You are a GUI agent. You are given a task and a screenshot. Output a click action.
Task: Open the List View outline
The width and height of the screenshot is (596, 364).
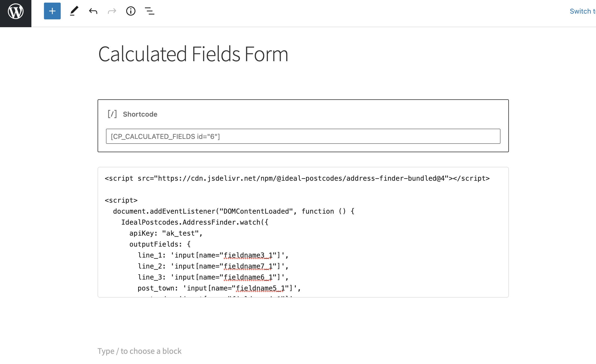point(149,11)
